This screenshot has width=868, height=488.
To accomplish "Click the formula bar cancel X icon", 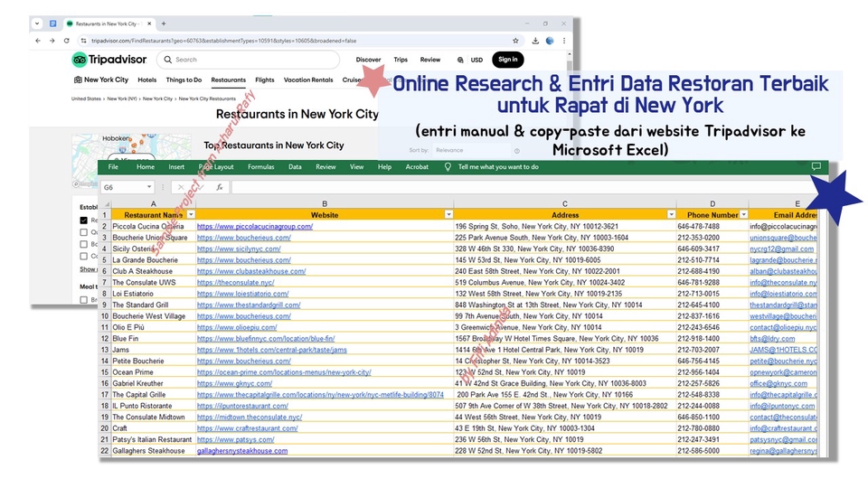I will click(181, 187).
